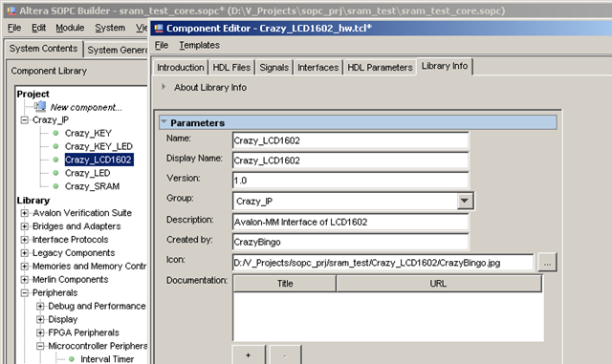Click the Display Name input field
This screenshot has height=364, width=612.
point(351,161)
